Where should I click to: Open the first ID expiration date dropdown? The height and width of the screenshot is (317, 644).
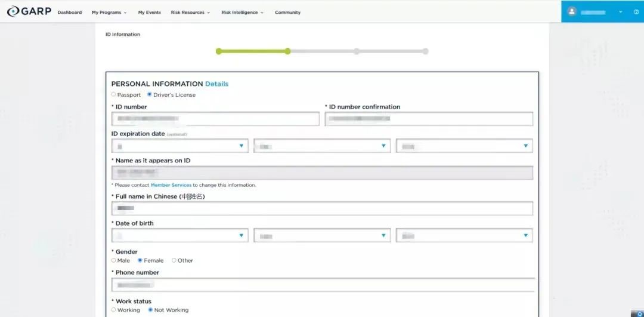(x=179, y=146)
